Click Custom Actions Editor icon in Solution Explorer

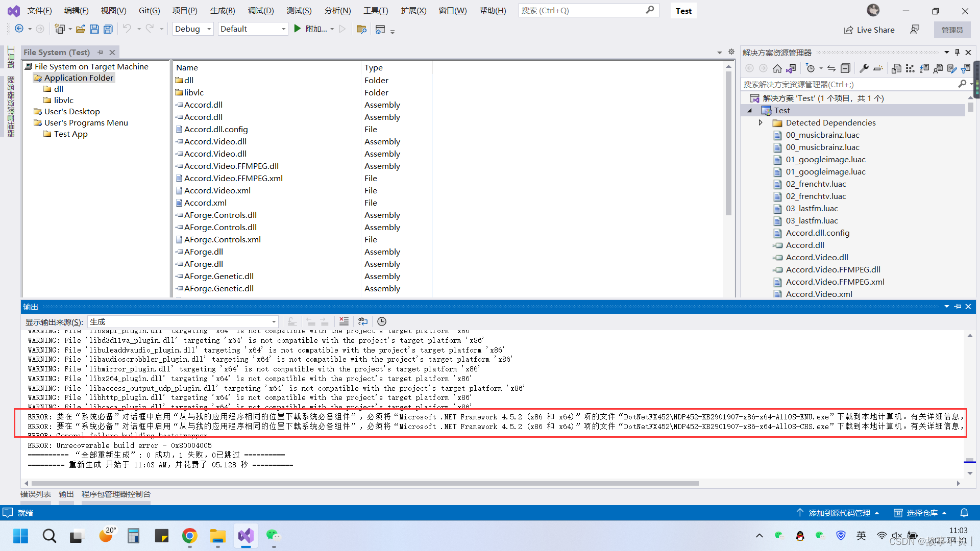(x=952, y=68)
